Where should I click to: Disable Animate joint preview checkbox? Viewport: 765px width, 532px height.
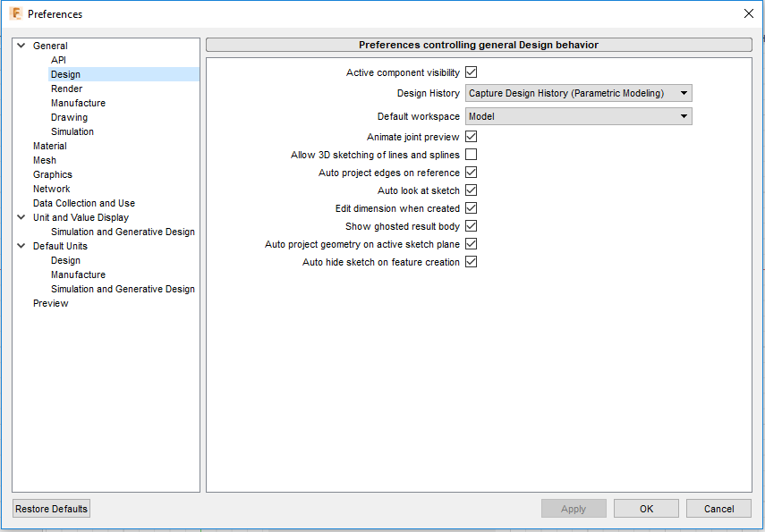471,137
